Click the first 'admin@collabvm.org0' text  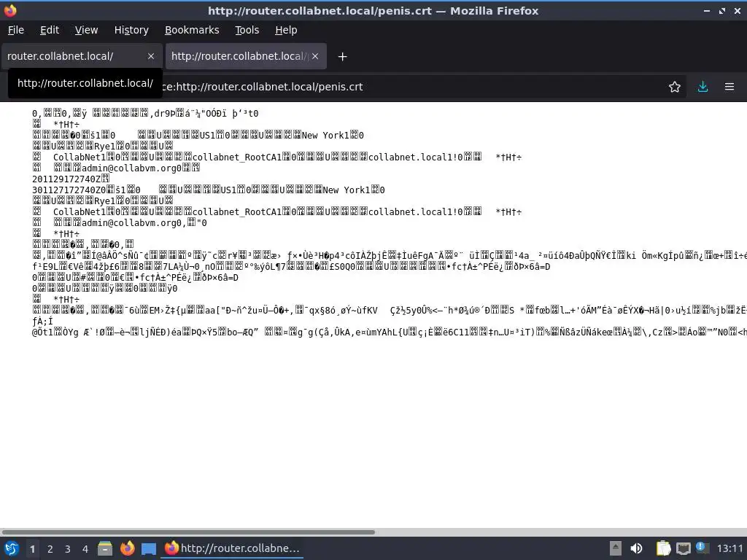pos(131,168)
